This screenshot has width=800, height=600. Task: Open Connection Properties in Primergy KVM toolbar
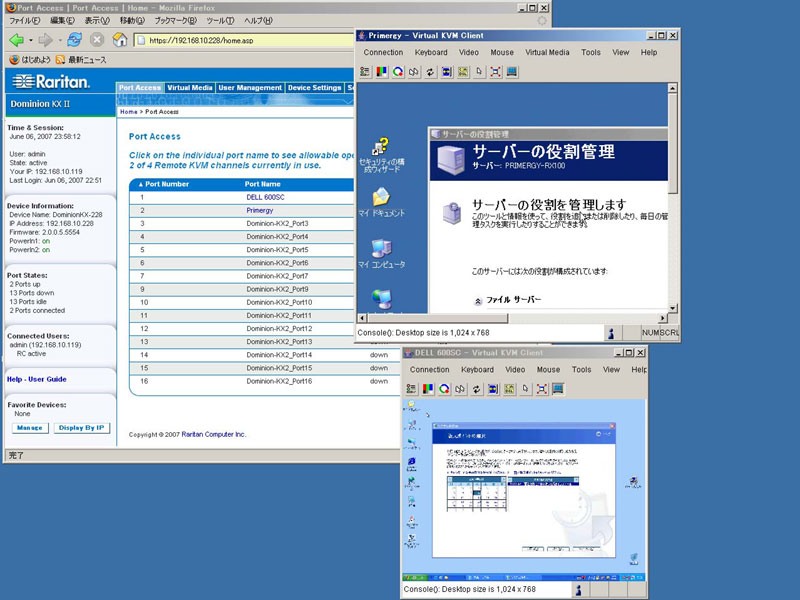pyautogui.click(x=365, y=72)
